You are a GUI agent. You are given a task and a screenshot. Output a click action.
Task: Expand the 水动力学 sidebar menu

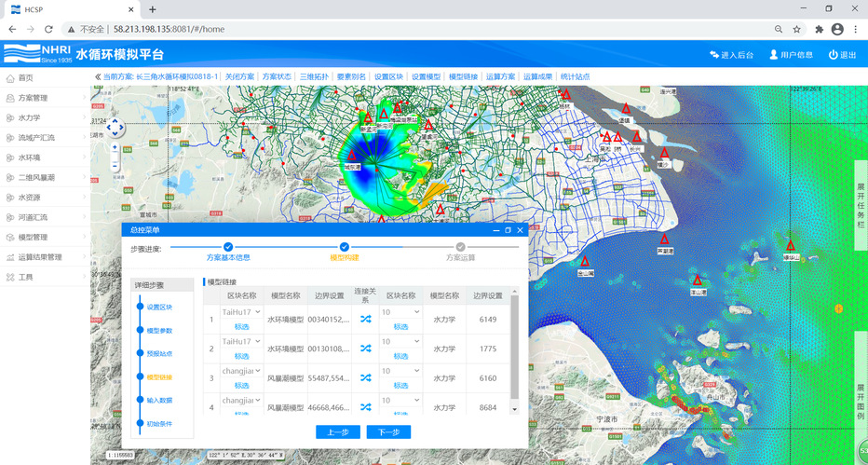click(x=29, y=118)
